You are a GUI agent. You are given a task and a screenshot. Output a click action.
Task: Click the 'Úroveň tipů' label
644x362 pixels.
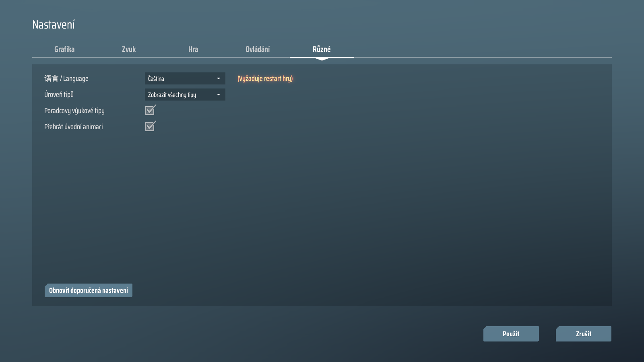coord(59,95)
